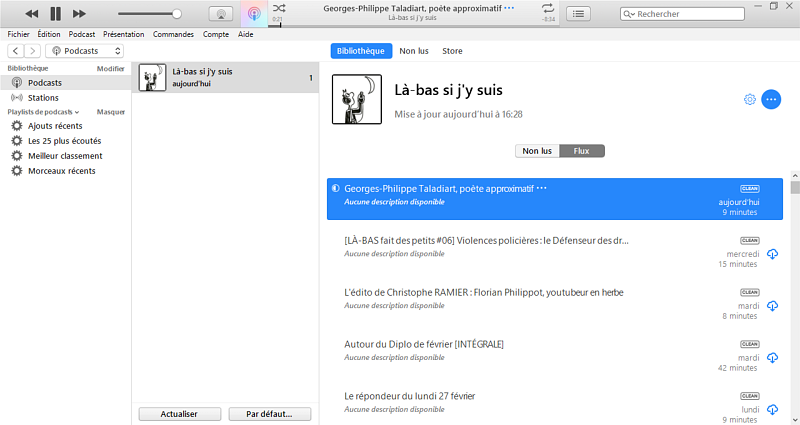
Task: Open ellipsis menu on Georges-Philippe Taladiart episode
Action: coord(542,188)
